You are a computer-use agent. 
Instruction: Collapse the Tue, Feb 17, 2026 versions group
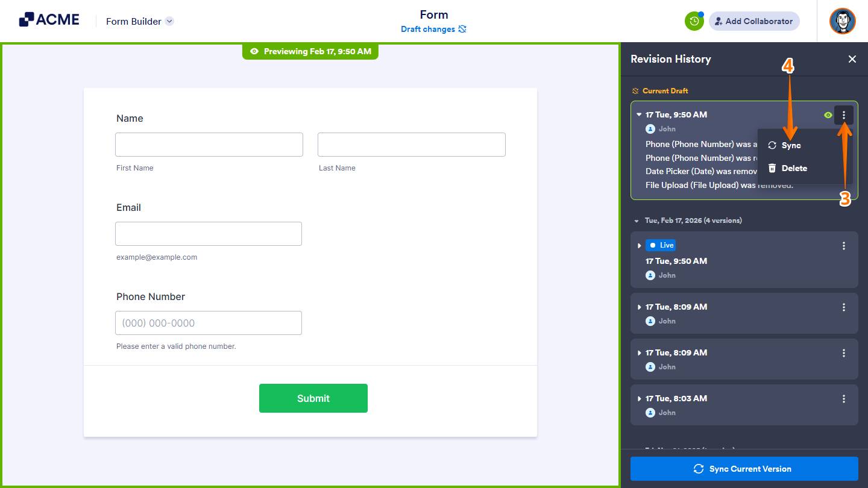pyautogui.click(x=637, y=221)
